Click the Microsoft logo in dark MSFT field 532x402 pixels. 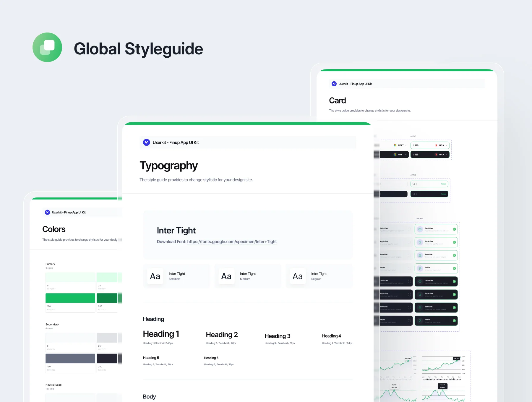pyautogui.click(x=395, y=155)
